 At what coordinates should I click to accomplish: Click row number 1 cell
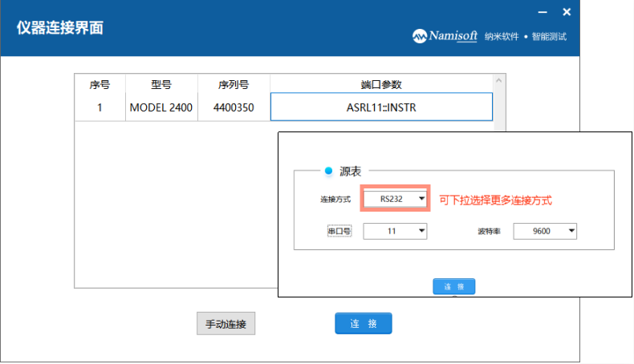tap(100, 107)
